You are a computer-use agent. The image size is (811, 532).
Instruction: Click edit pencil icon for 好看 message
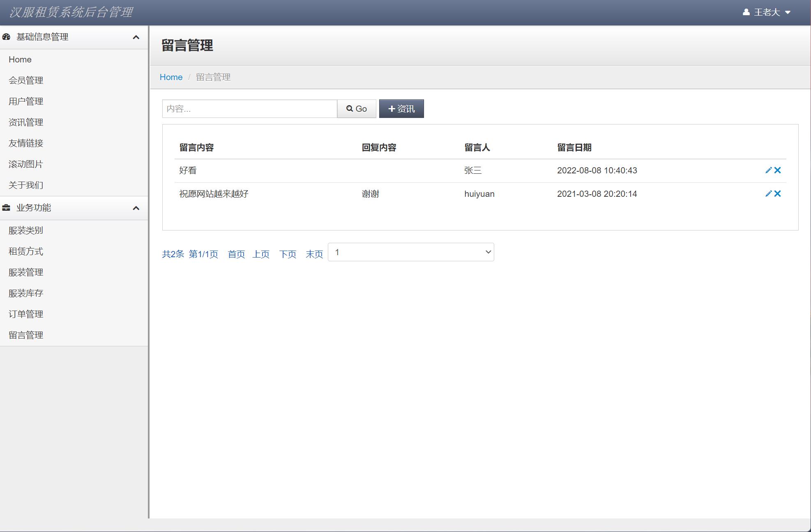click(x=768, y=170)
